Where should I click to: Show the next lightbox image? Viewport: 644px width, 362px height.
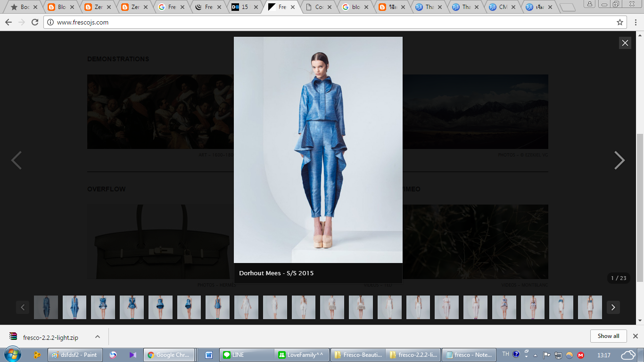[619, 160]
